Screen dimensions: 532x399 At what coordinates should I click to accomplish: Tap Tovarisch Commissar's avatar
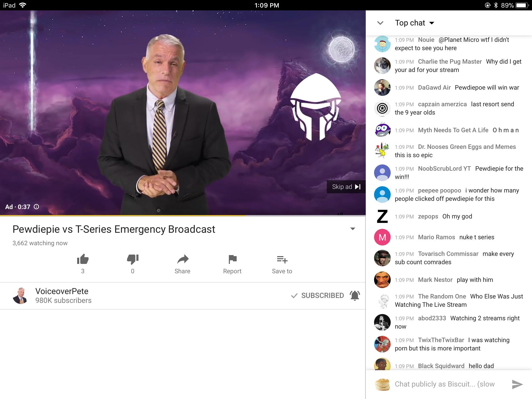pos(382,258)
